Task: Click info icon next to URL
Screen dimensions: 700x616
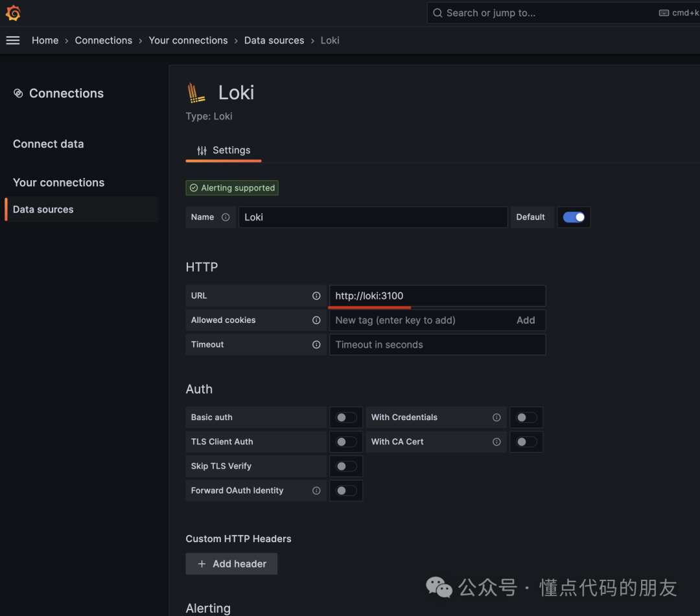Action: (x=316, y=296)
